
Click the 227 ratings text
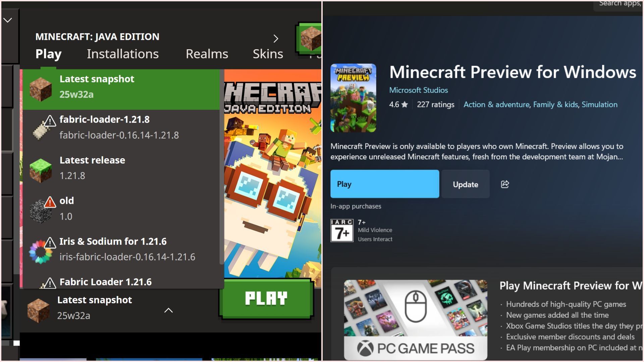(435, 105)
